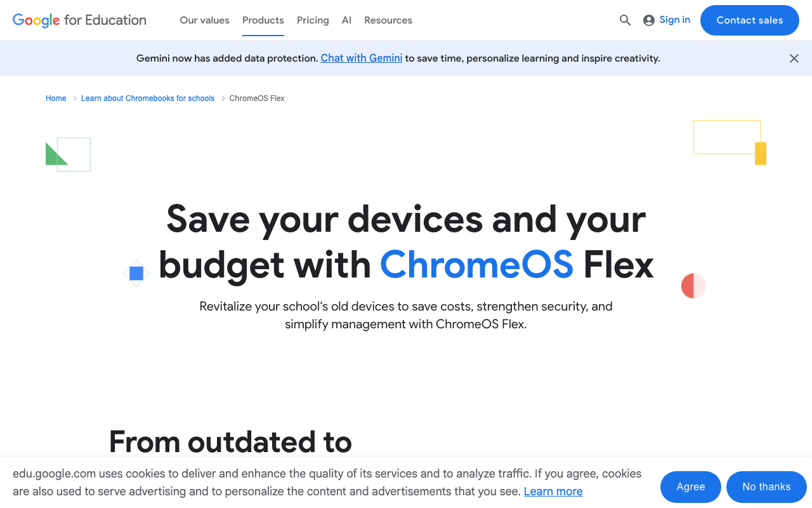The width and height of the screenshot is (812, 508).
Task: Accept cookies with the Agree button
Action: coord(690,486)
